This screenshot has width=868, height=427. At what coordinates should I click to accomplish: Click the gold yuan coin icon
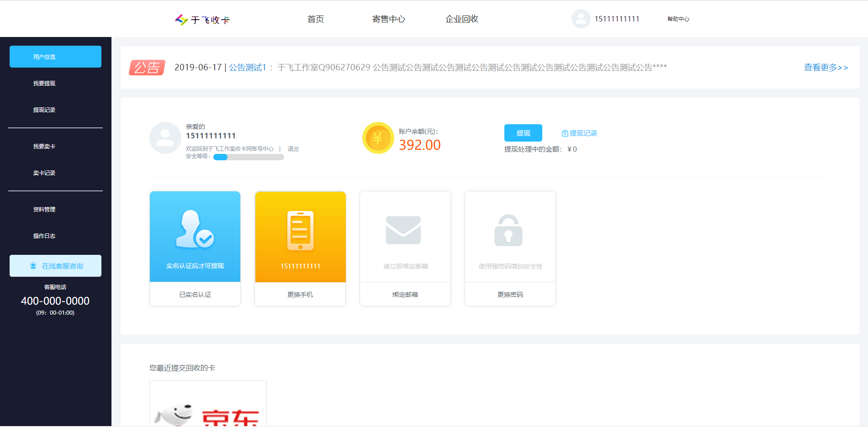(x=378, y=138)
